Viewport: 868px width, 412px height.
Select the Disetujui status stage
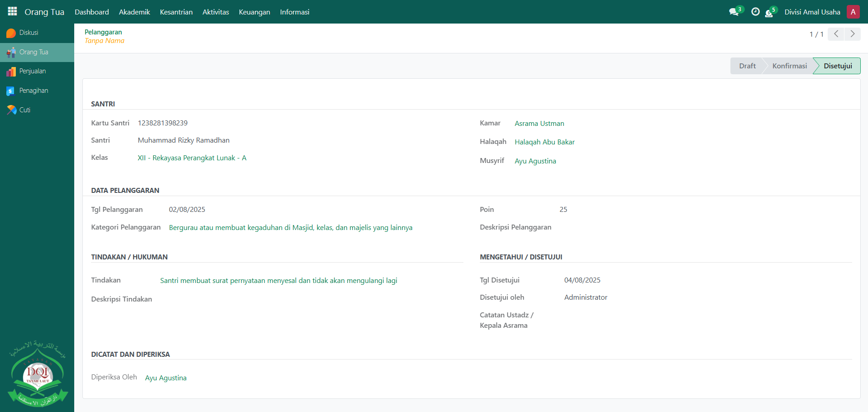pyautogui.click(x=837, y=66)
